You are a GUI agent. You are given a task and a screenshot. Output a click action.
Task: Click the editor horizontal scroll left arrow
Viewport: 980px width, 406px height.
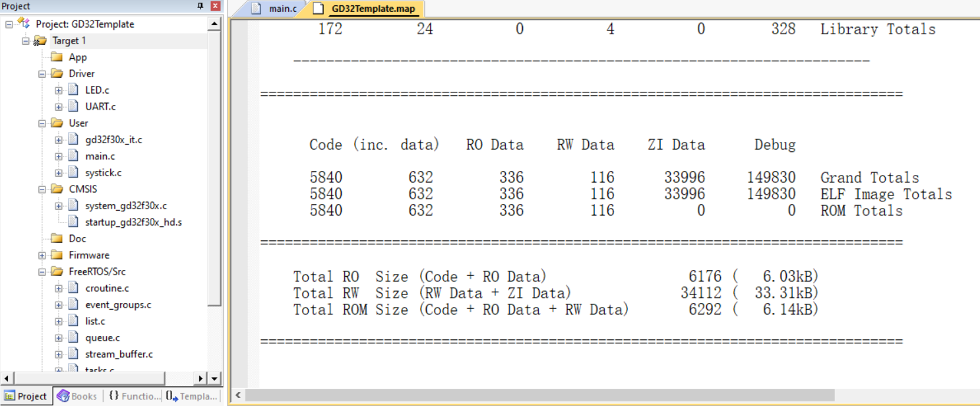tap(238, 395)
